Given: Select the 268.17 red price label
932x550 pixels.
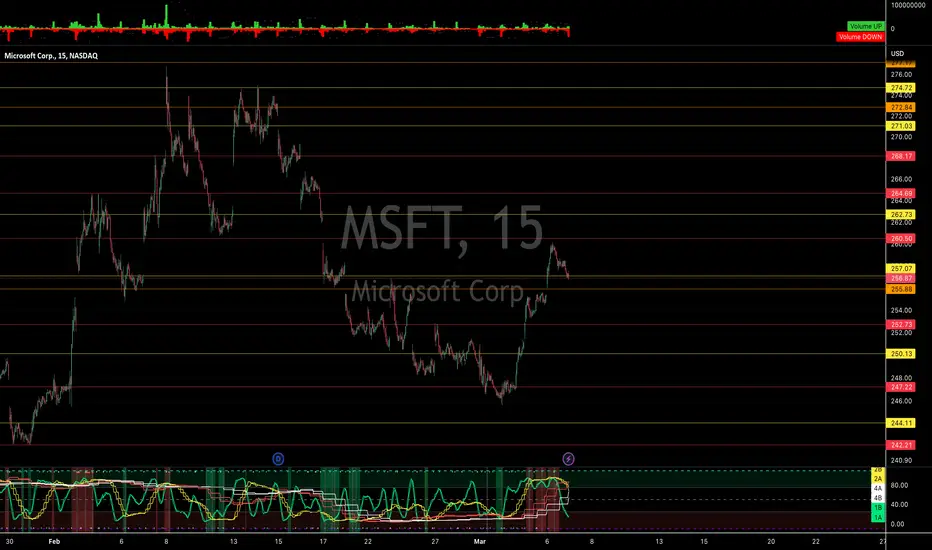Looking at the screenshot, I should 902,156.
